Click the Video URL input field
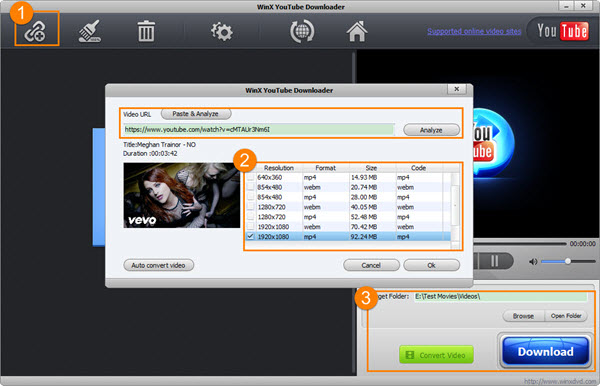Viewport: 600px width, 386px height. pyautogui.click(x=258, y=130)
